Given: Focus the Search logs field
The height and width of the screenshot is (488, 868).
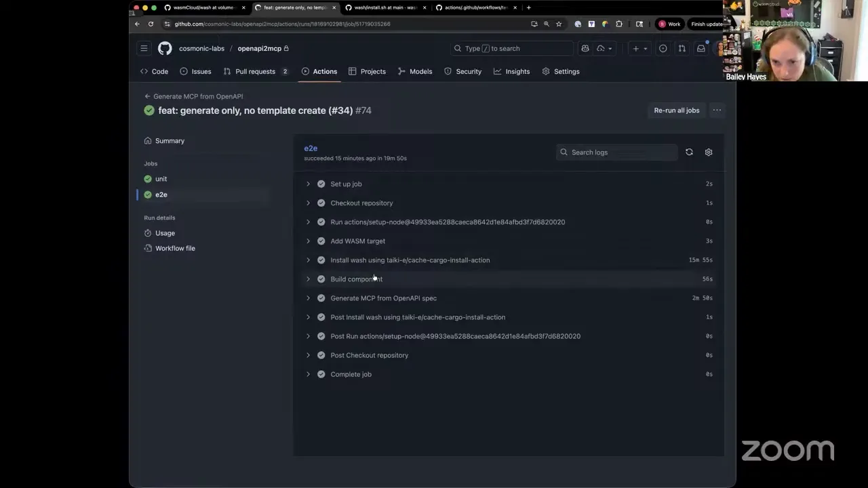Looking at the screenshot, I should (x=617, y=152).
